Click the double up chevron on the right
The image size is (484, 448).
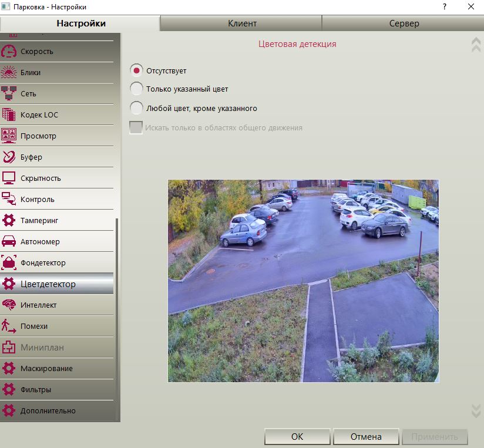[476, 45]
